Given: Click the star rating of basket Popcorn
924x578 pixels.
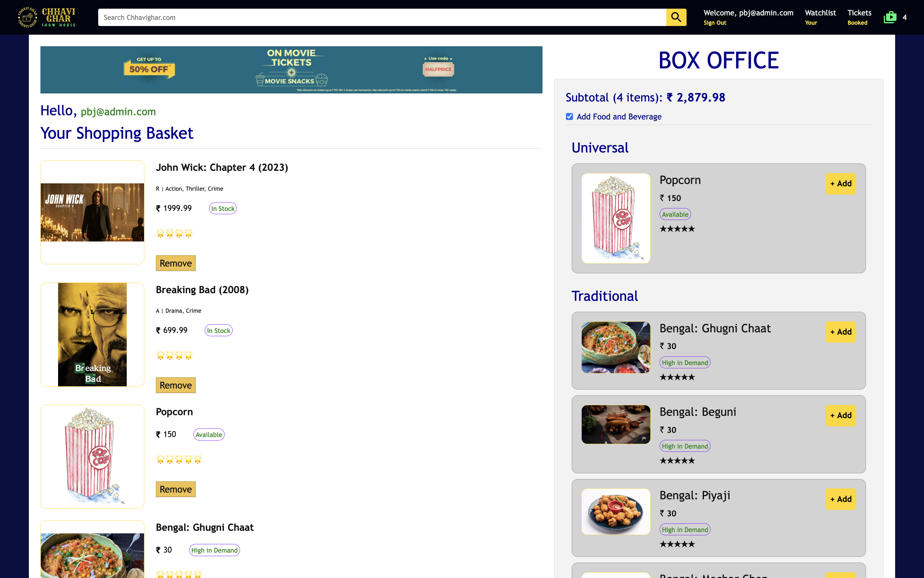Looking at the screenshot, I should pyautogui.click(x=179, y=460).
